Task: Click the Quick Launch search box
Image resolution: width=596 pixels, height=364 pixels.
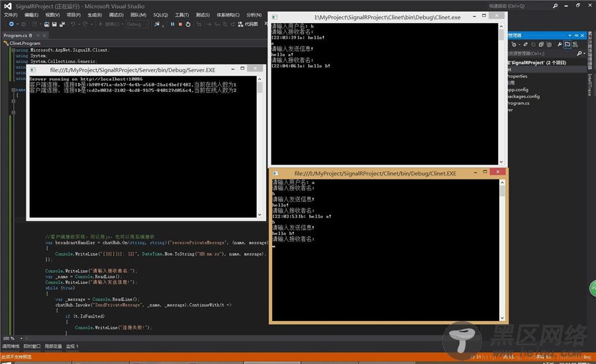Action: point(517,6)
